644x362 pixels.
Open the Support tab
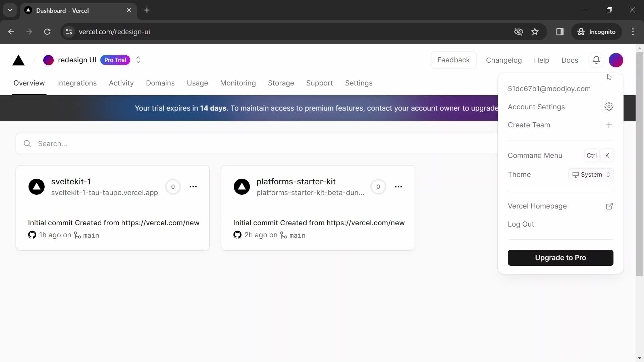click(319, 83)
